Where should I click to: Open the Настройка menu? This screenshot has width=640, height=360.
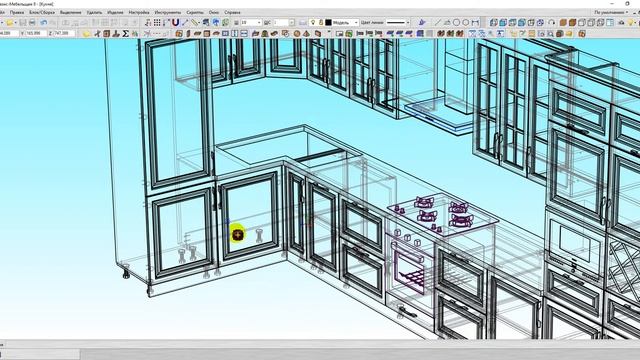point(139,13)
